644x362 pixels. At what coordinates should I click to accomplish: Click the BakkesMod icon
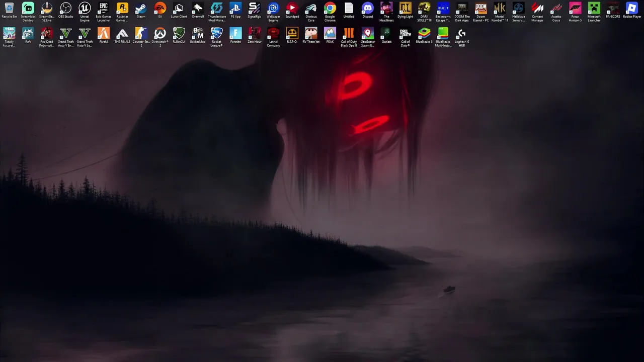click(198, 36)
